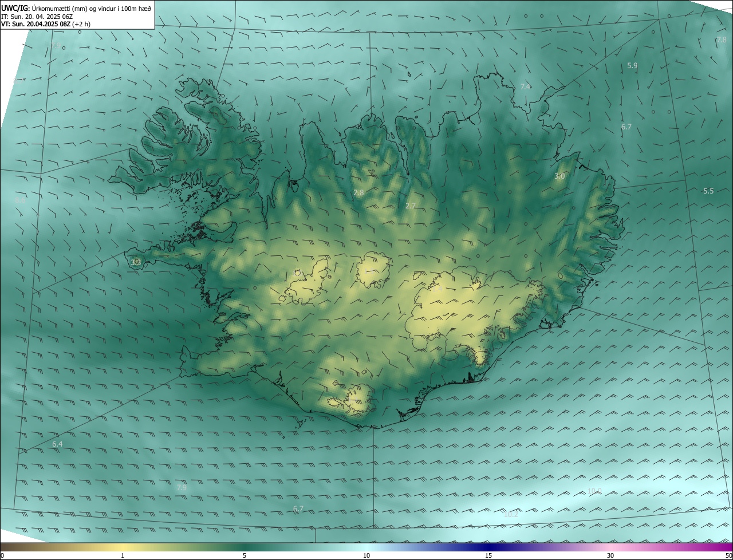Click the 7.8 value on the map
The width and height of the screenshot is (733, 560).
tap(722, 40)
